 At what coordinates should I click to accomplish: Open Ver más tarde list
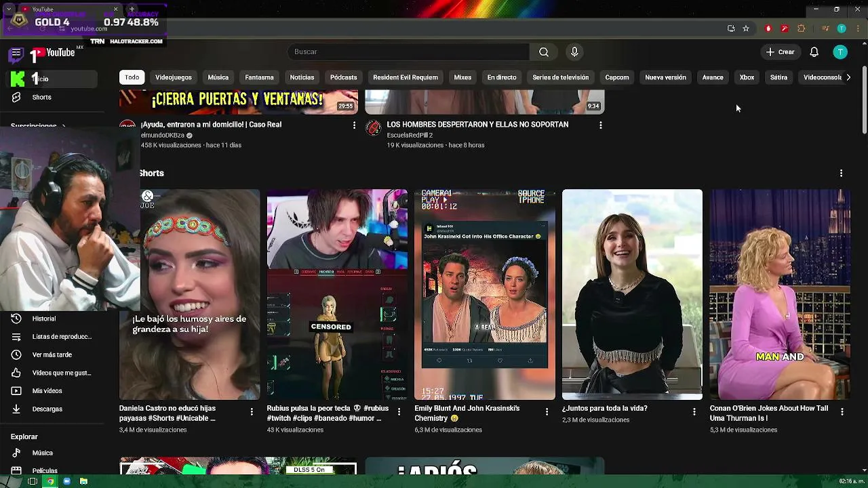coord(51,354)
